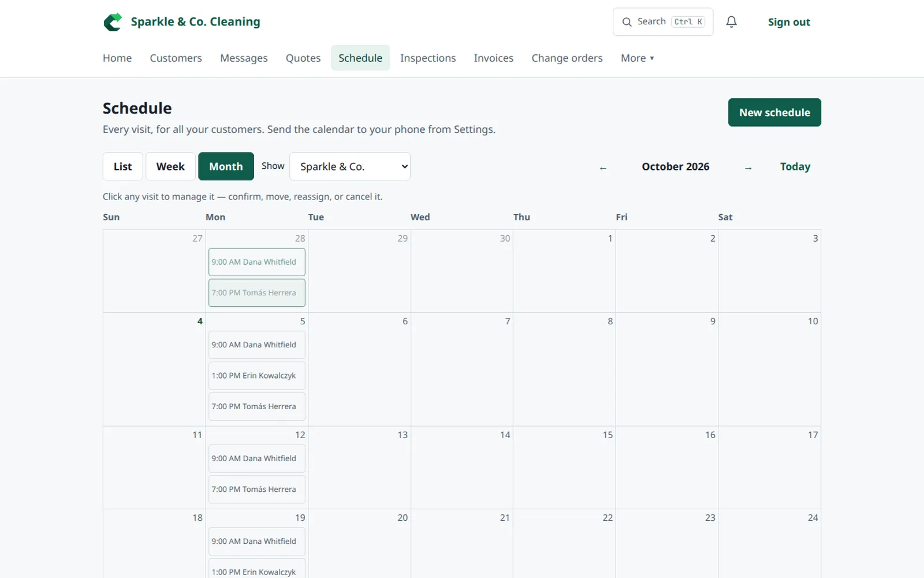
Task: Go to next month arrow
Action: pos(748,167)
